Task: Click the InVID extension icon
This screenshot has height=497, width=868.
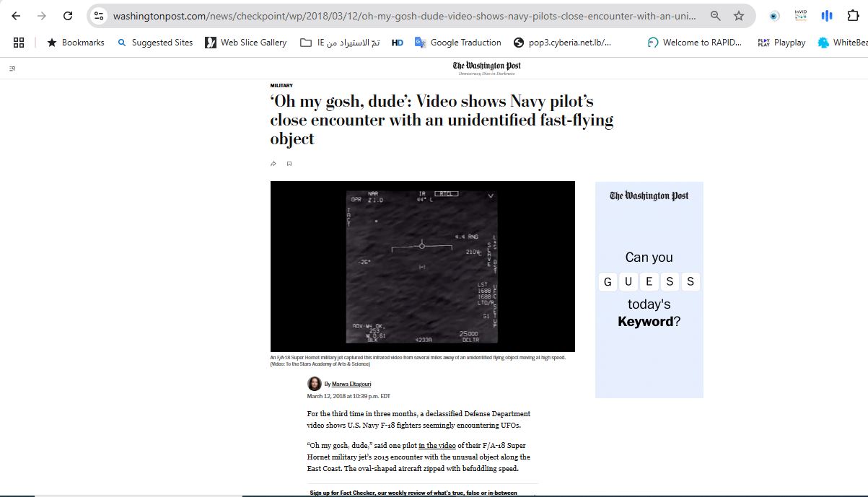Action: 800,16
